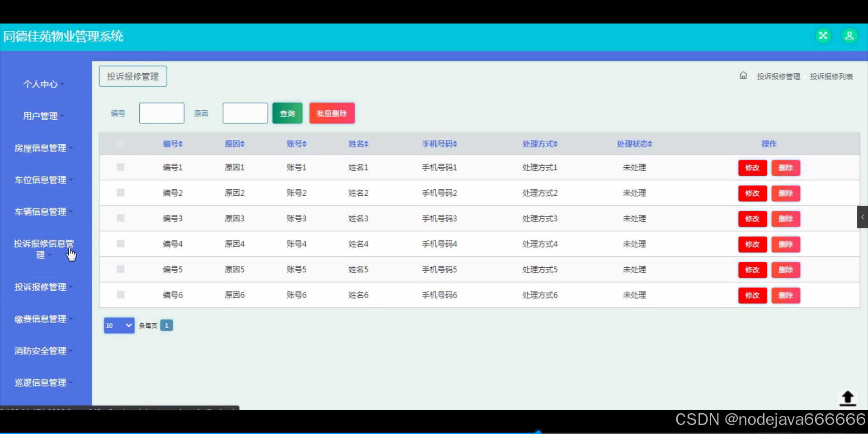Click 修改 button for row 编号3

coord(752,219)
